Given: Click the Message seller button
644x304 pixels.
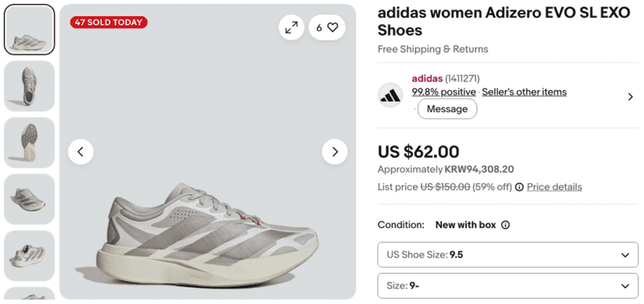Looking at the screenshot, I should coord(447,109).
